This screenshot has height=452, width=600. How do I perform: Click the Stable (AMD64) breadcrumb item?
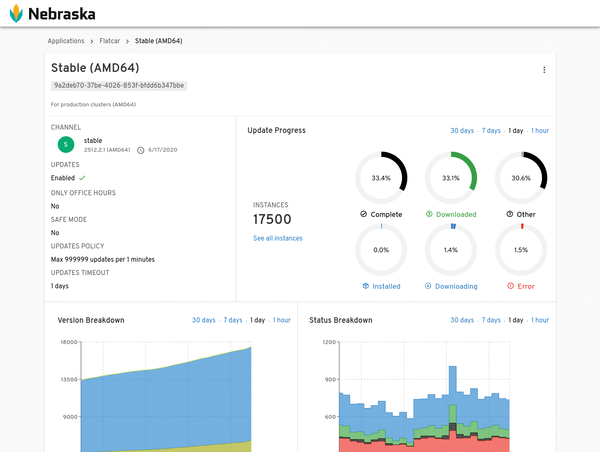[x=158, y=41]
